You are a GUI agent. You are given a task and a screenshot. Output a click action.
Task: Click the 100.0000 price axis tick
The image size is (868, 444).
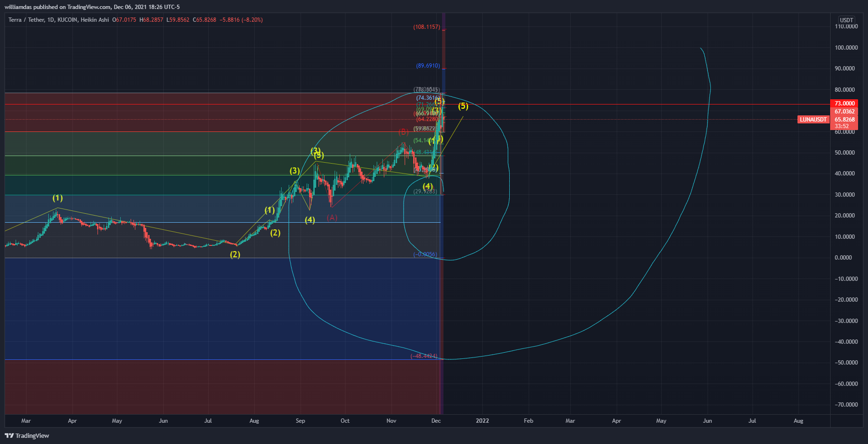click(x=846, y=48)
